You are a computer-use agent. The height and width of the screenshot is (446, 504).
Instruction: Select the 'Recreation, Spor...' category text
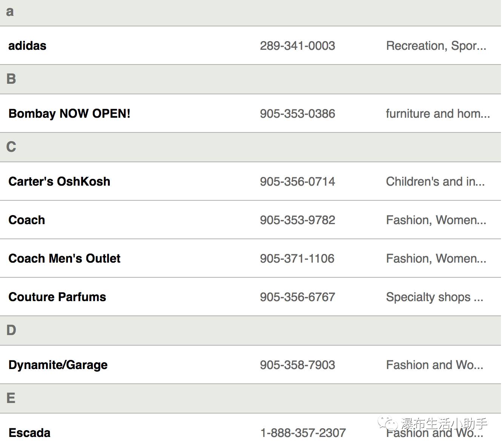[x=436, y=46]
